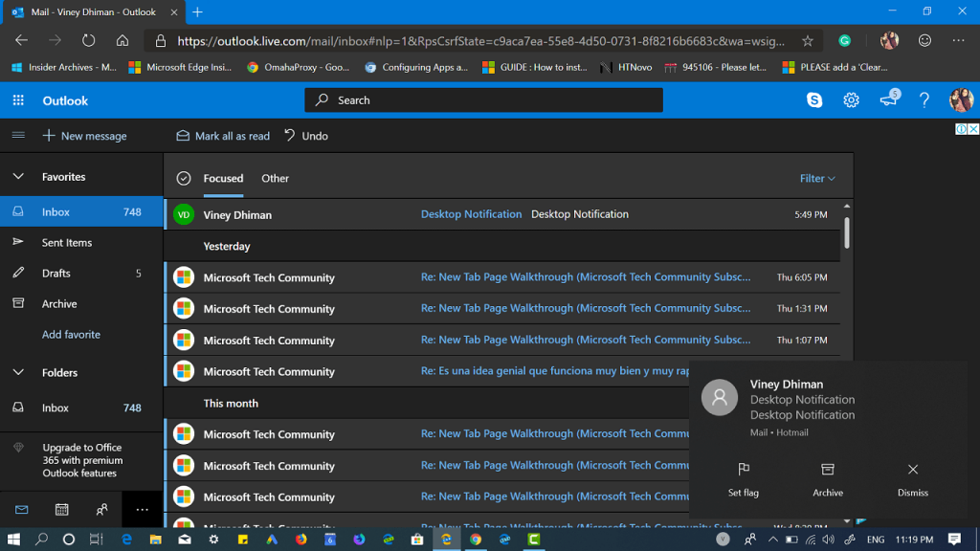Show hidden system tray icons

click(x=772, y=540)
